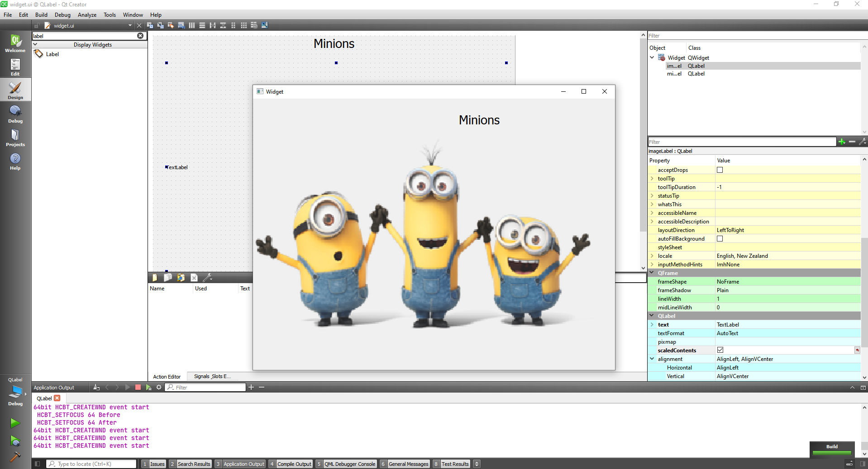Image resolution: width=868 pixels, height=469 pixels.
Task: Open the Analyze menu
Action: (87, 15)
